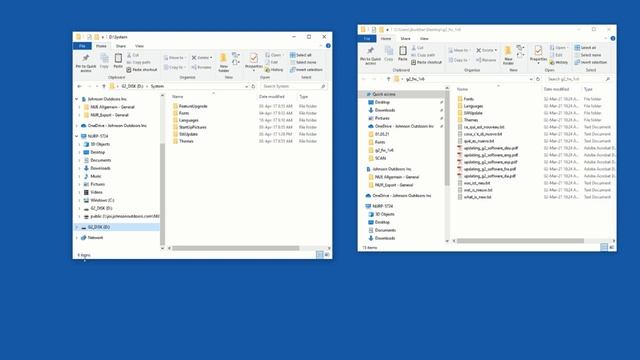This screenshot has height=360, width=640.
Task: Click G2_DISK (D:) breadcrumb in address bar
Action: pos(132,87)
